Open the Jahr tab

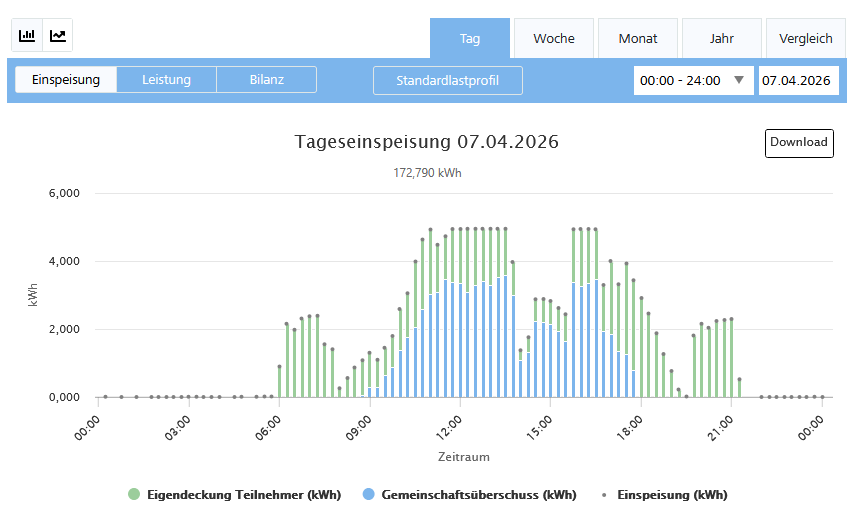[x=721, y=39]
